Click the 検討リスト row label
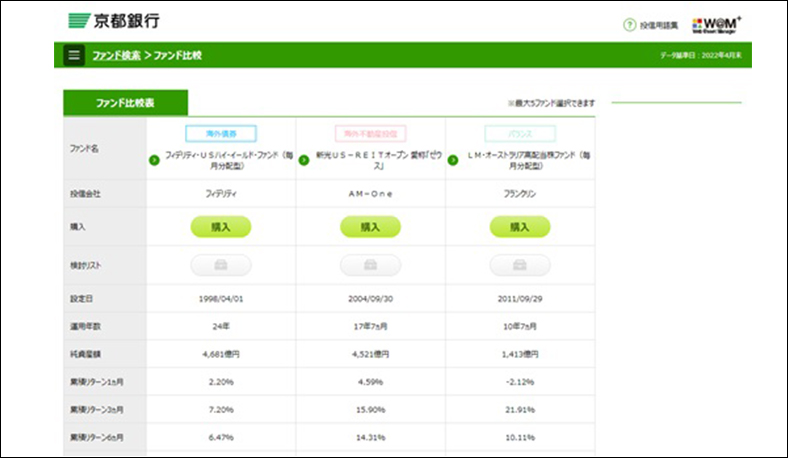Image resolution: width=788 pixels, height=458 pixels. pos(85,265)
